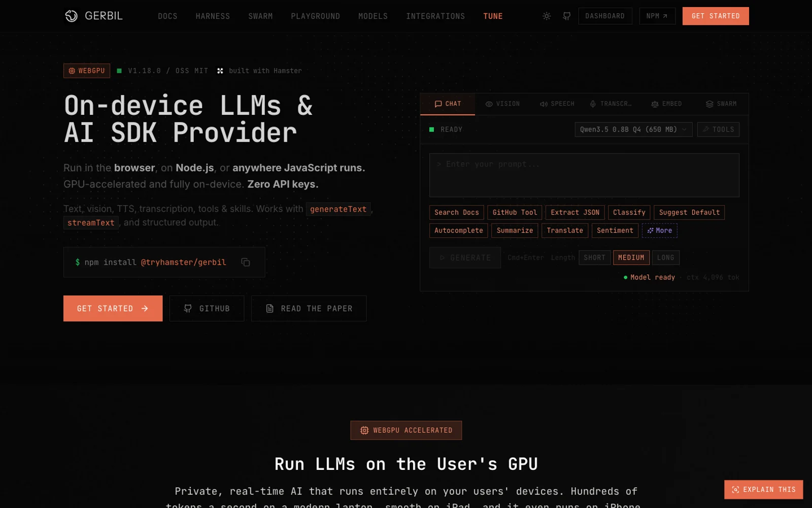Switch to the VISION tab
Image resolution: width=812 pixels, height=508 pixels.
pos(502,104)
